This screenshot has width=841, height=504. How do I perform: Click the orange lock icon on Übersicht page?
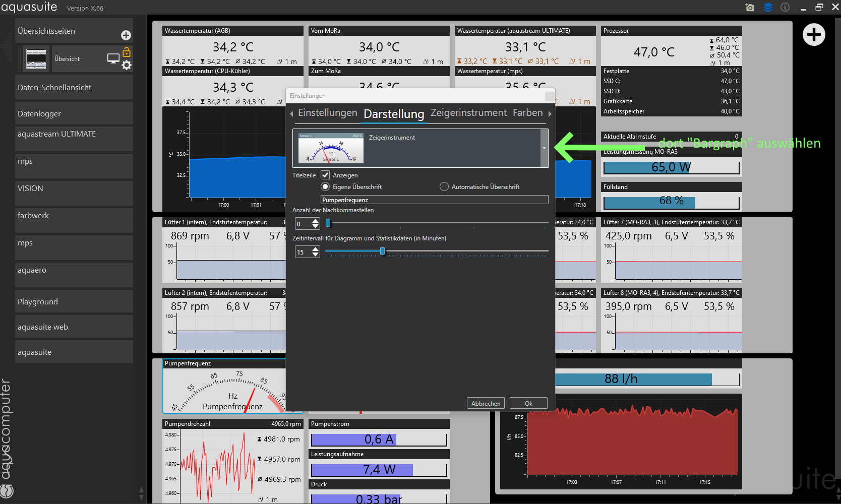click(127, 52)
